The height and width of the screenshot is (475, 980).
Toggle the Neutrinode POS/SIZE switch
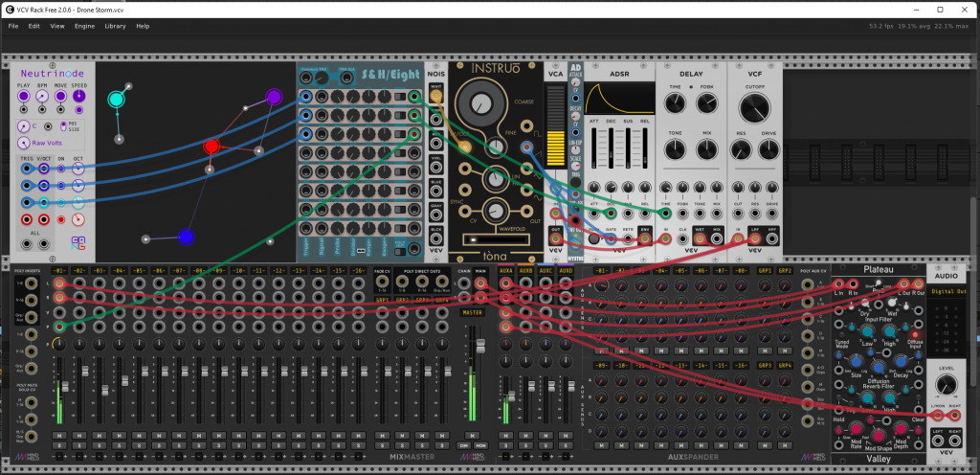63,125
